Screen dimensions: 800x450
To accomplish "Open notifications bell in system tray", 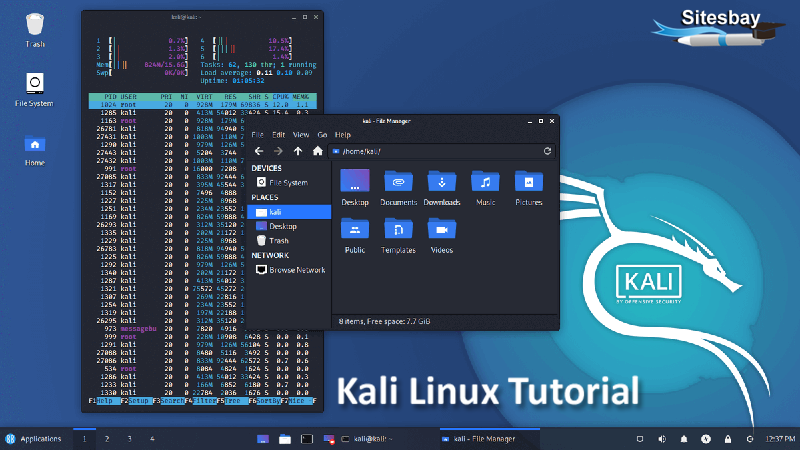I will 684,439.
